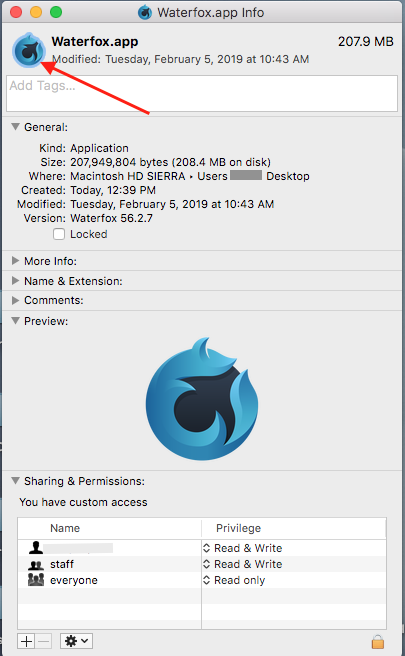The width and height of the screenshot is (405, 656).
Task: Collapse the Preview section
Action: [15, 321]
